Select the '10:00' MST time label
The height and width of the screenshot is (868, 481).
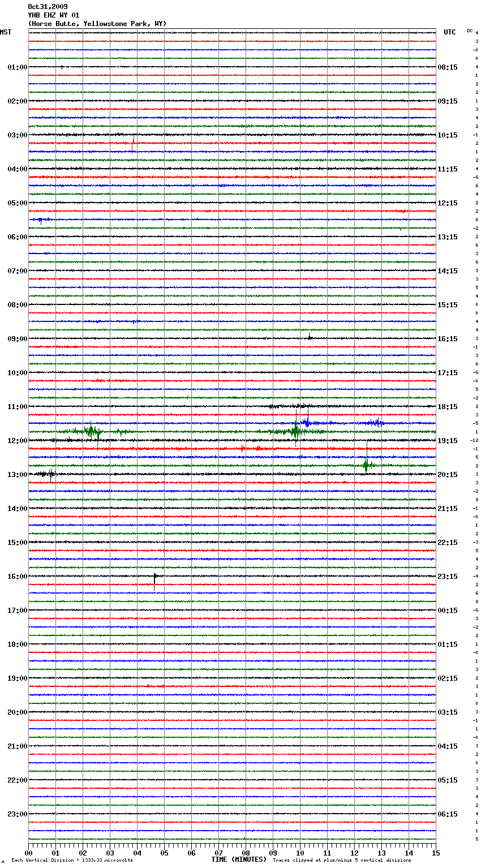(18, 373)
